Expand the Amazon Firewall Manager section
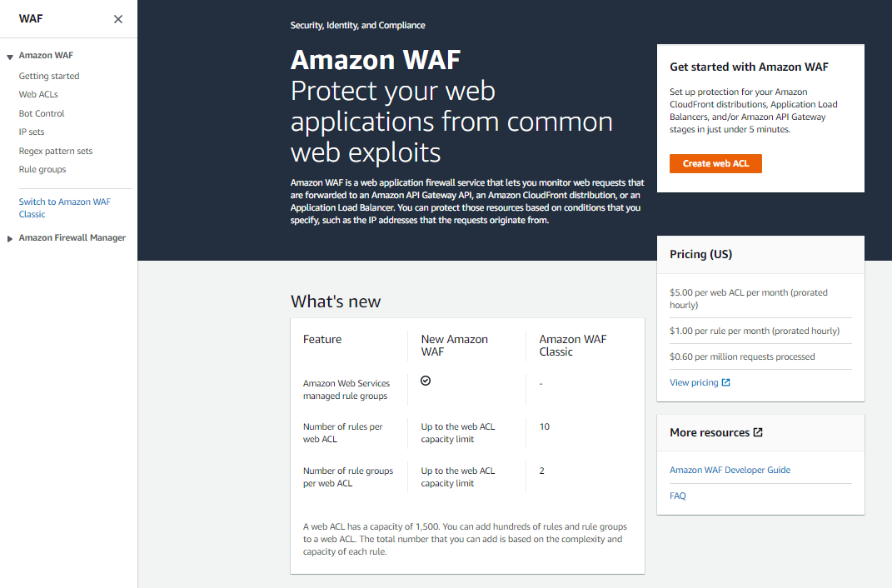 click(x=9, y=237)
